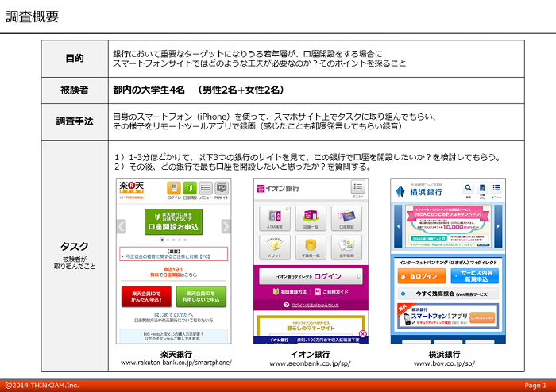
Task: Close the Aeon Bank bottom banner ad
Action: tap(363, 336)
